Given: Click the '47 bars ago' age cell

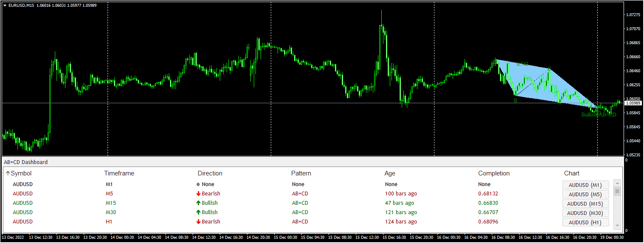Looking at the screenshot, I should click(400, 203).
